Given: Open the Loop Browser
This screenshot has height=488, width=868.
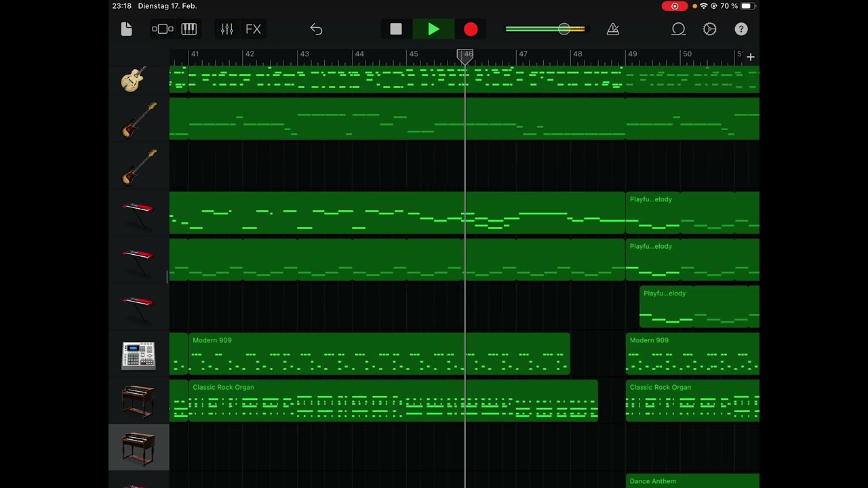Looking at the screenshot, I should [678, 29].
